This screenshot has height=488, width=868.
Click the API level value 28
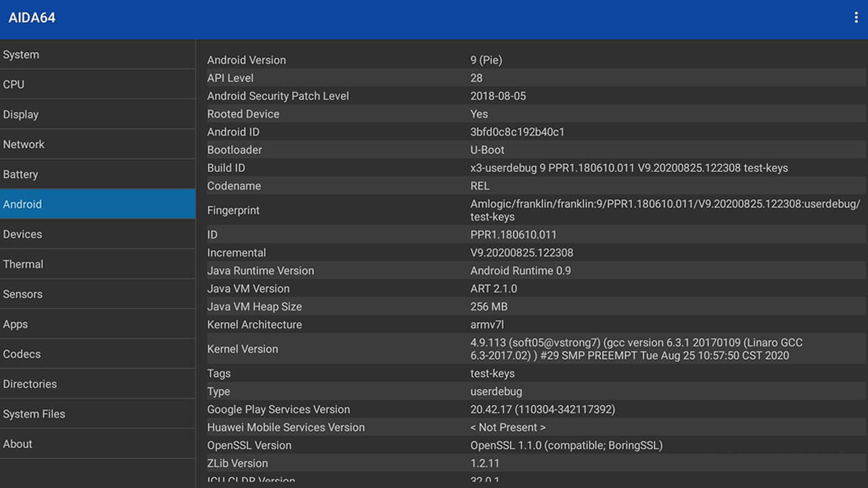point(476,78)
